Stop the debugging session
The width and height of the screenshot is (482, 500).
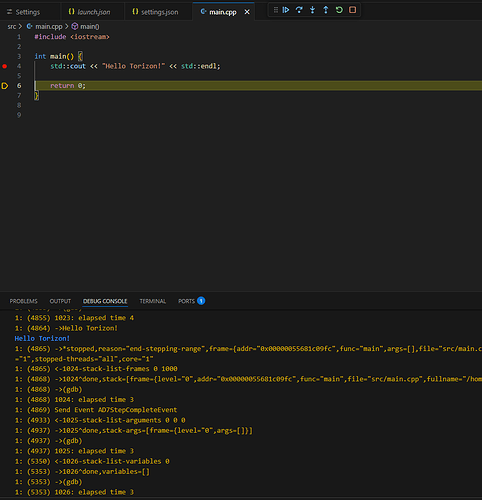click(352, 10)
